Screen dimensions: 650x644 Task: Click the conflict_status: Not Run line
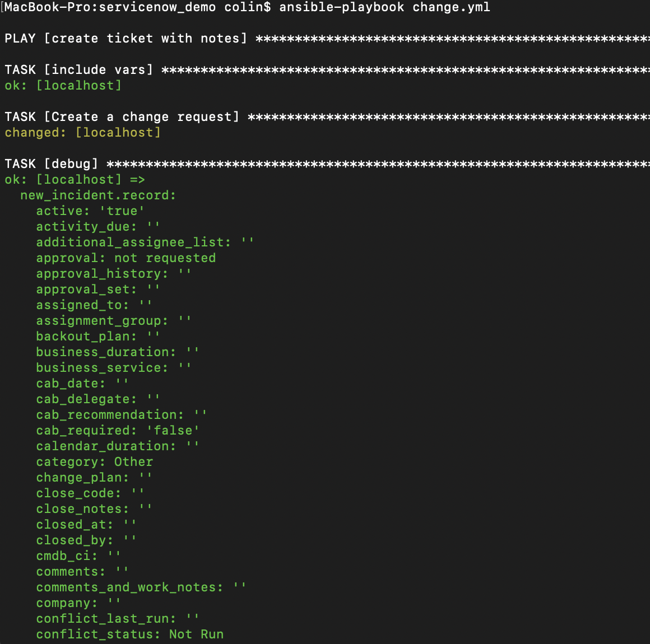click(129, 634)
